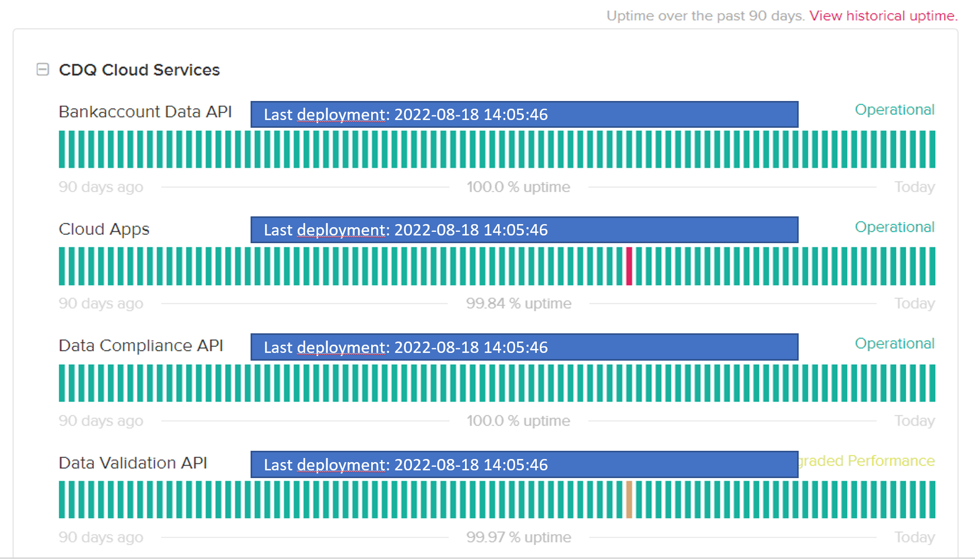Click Last deployment banner for Data Validation API
This screenshot has width=975, height=560.
tap(524, 465)
